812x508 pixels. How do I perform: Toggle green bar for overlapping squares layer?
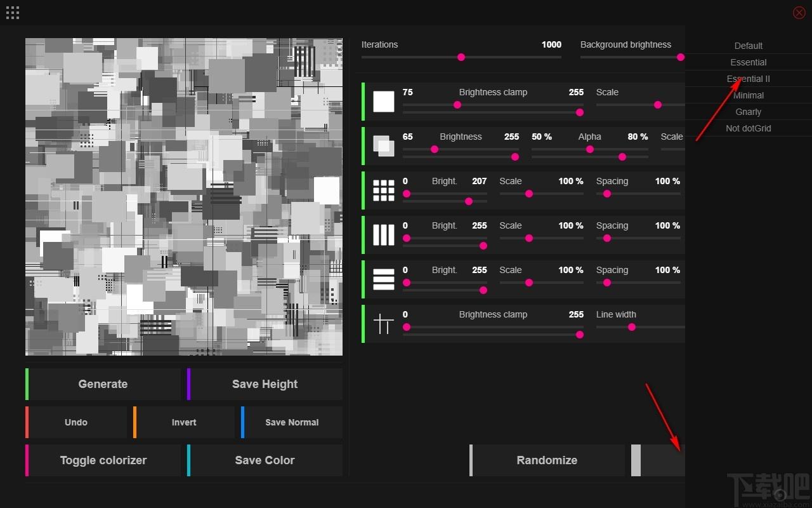pos(363,146)
